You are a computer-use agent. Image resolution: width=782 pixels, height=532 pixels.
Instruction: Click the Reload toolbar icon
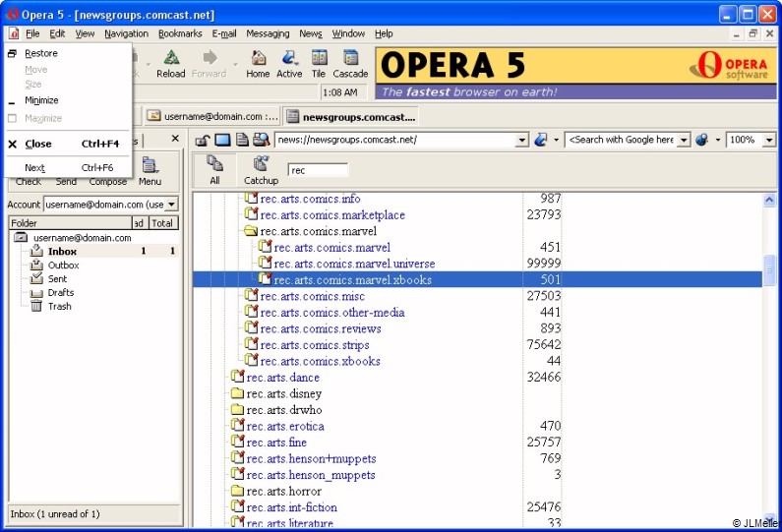tap(171, 58)
